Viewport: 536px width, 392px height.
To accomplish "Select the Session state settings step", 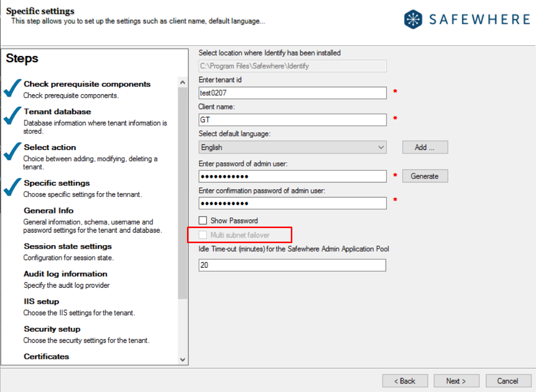I will tap(68, 247).
